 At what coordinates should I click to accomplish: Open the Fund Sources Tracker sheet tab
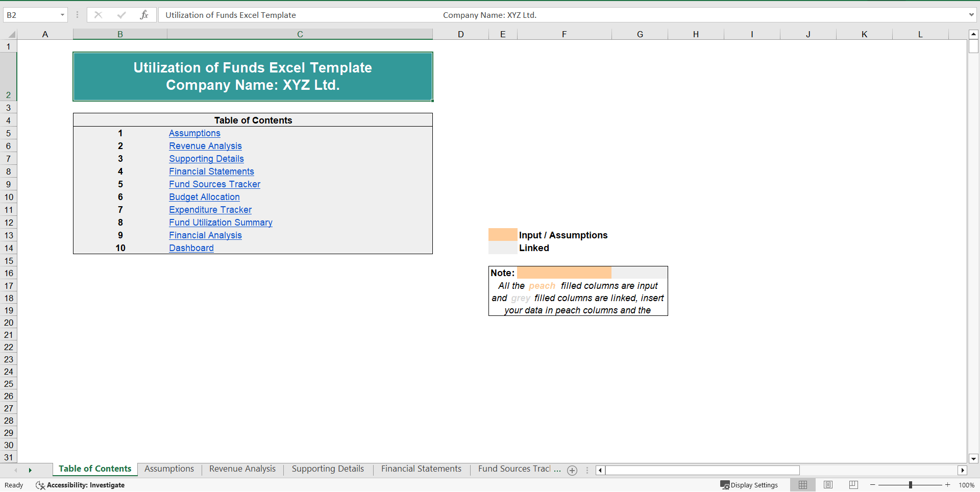point(516,469)
